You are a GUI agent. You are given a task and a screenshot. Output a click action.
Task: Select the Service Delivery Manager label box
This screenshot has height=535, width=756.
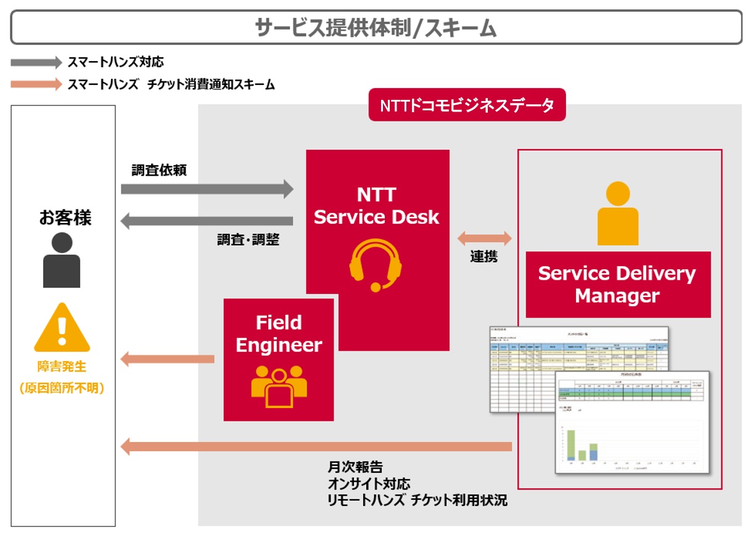(618, 284)
